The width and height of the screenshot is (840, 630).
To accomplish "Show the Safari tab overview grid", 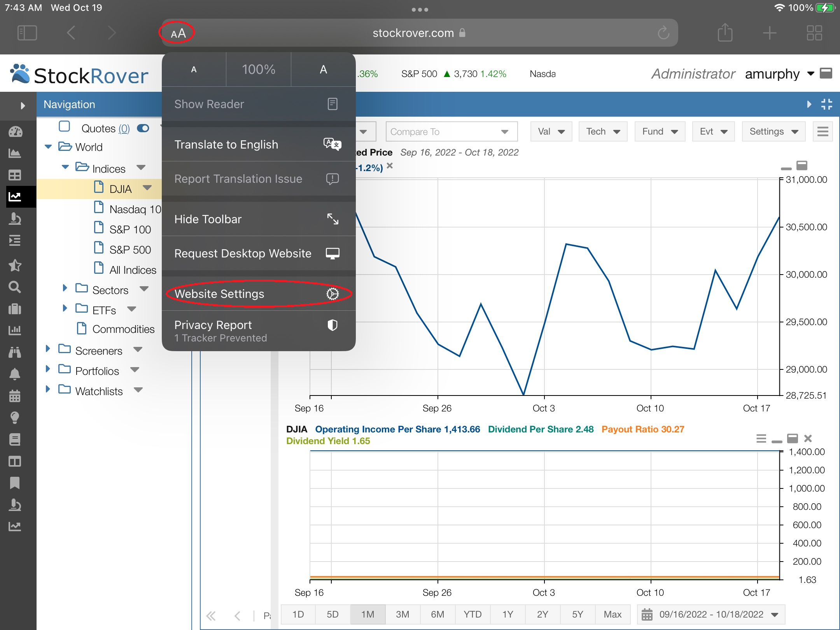I will (x=814, y=33).
